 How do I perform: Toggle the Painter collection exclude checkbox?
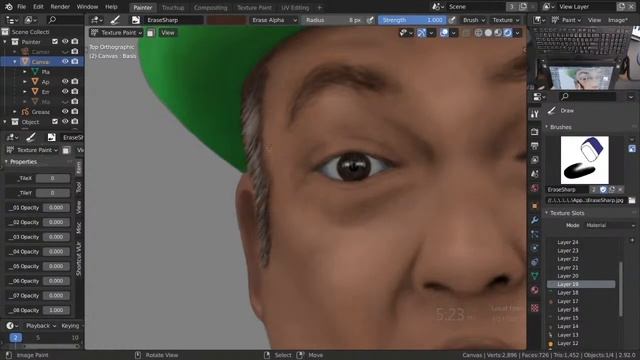[55, 42]
